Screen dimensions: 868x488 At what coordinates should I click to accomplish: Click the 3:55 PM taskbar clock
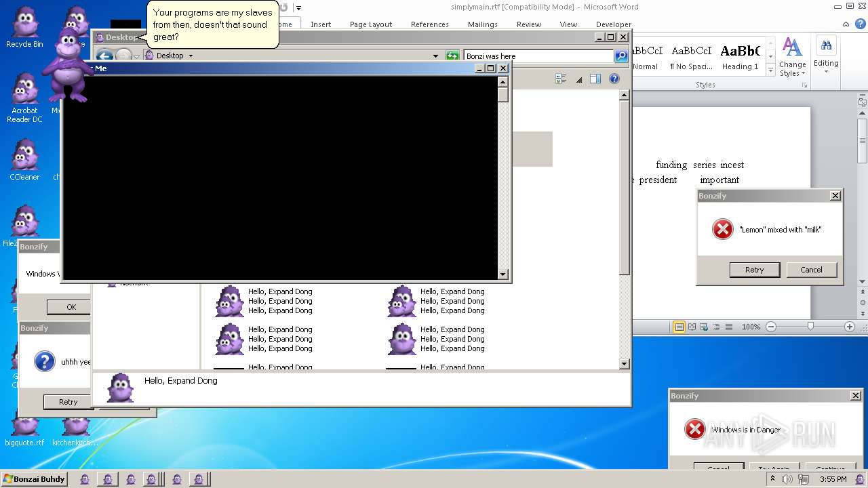coord(833,479)
